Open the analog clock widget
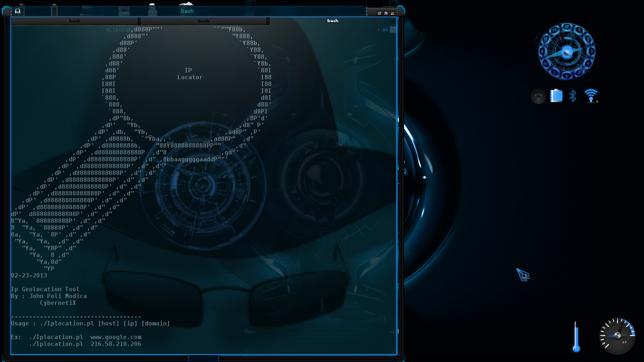The image size is (644, 362). click(567, 51)
